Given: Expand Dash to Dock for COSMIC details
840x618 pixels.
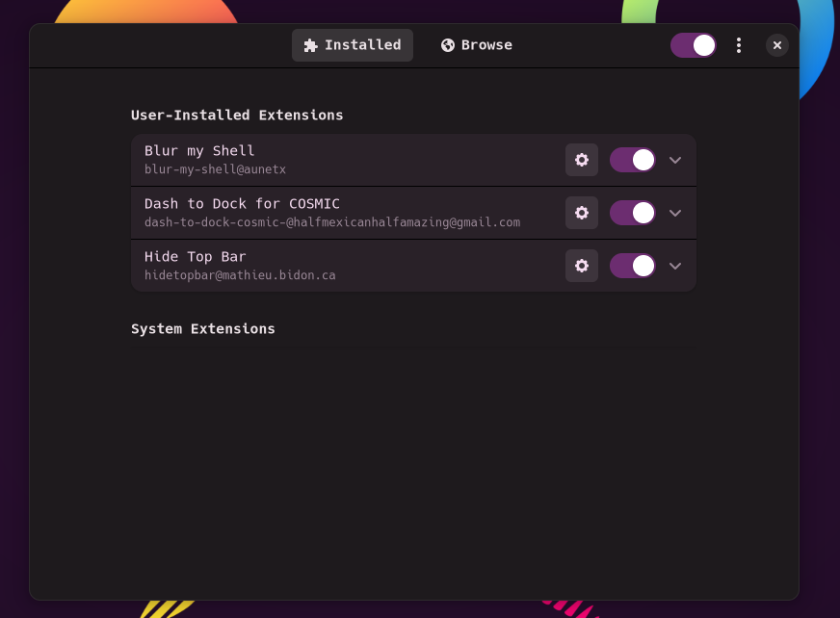Looking at the screenshot, I should 675,213.
